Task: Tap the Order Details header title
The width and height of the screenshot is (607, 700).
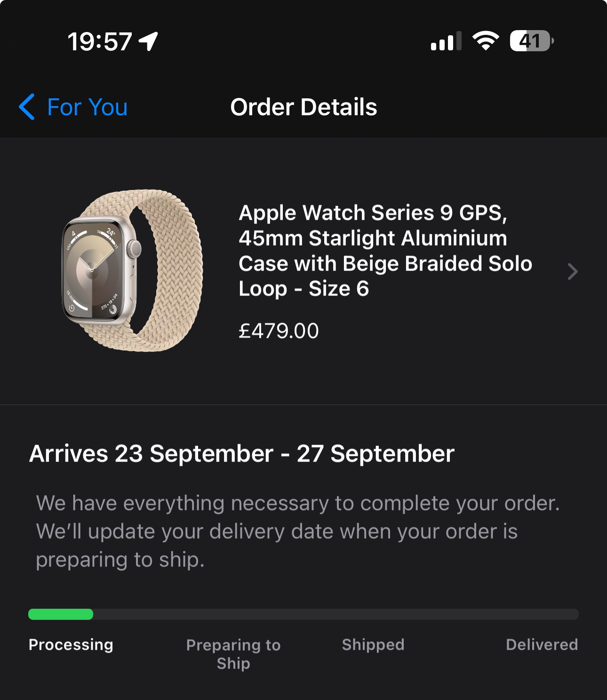Action: tap(303, 107)
